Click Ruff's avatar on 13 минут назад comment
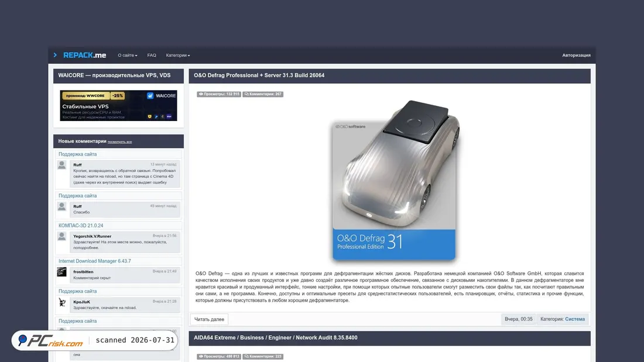 61,165
